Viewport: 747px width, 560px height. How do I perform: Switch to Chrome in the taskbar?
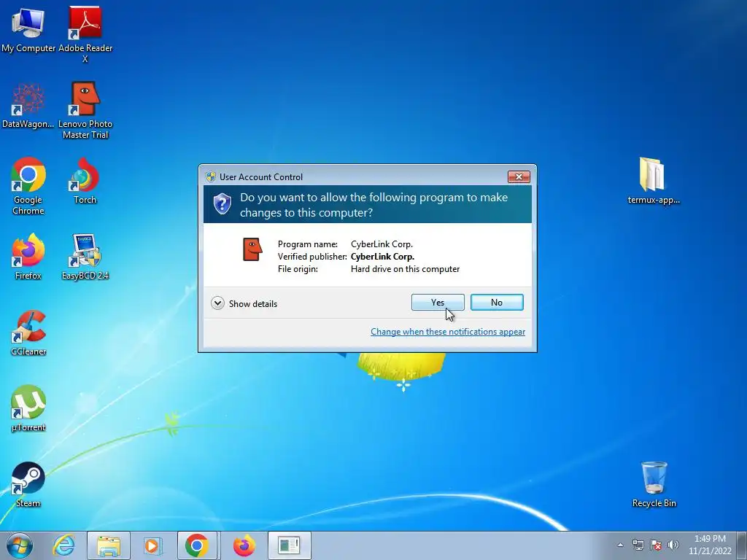(x=197, y=545)
